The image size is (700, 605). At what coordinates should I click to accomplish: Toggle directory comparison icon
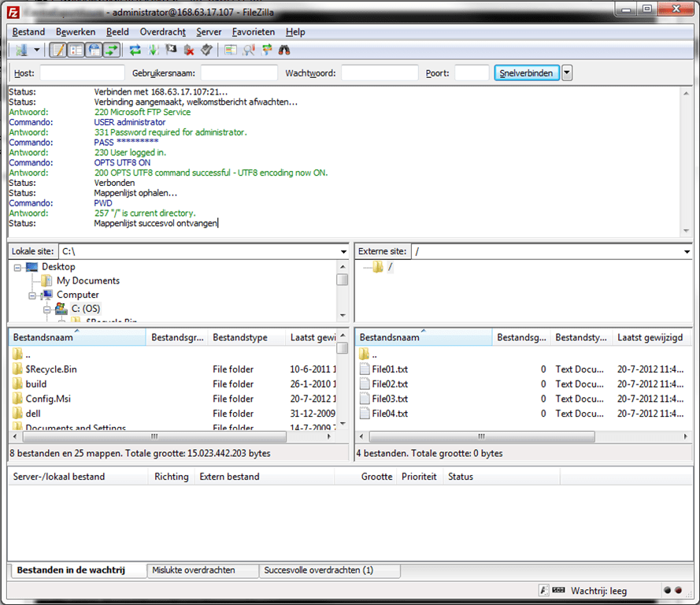[249, 50]
